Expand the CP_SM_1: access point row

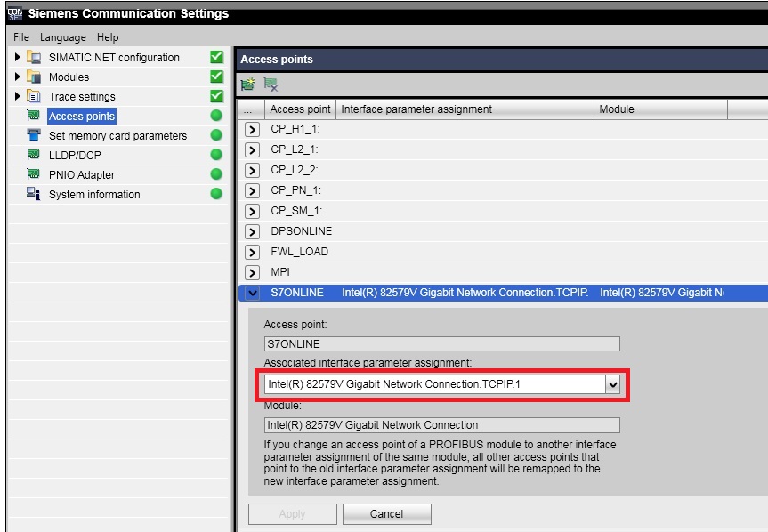click(252, 212)
